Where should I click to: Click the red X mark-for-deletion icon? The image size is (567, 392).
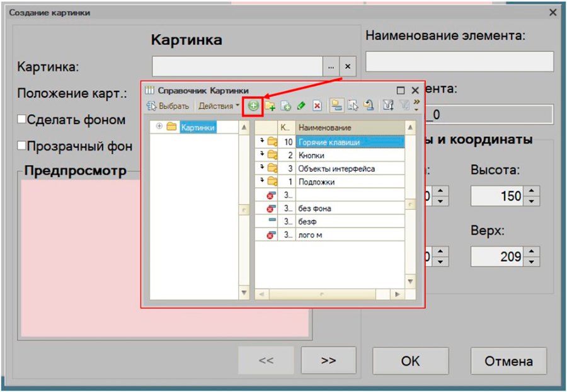(317, 106)
